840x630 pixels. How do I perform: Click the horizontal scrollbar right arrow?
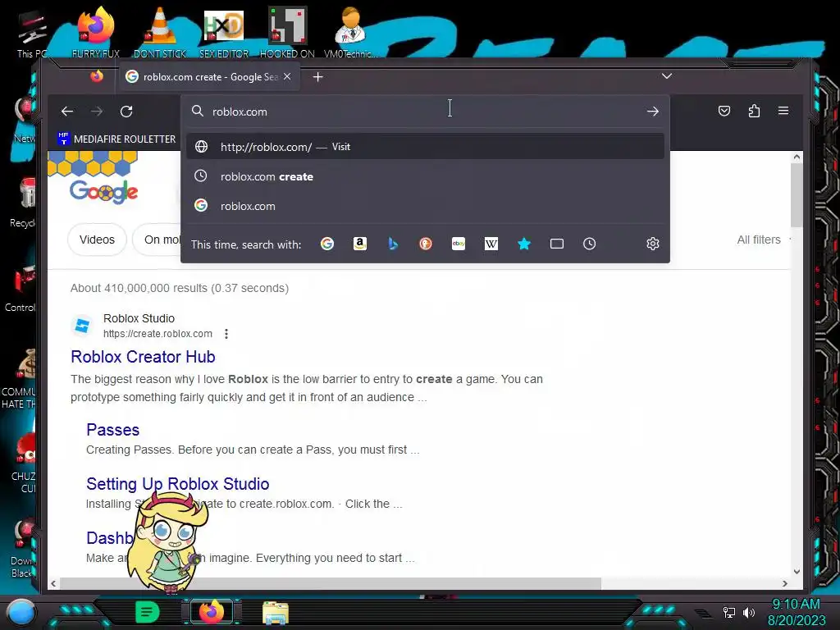pyautogui.click(x=785, y=583)
